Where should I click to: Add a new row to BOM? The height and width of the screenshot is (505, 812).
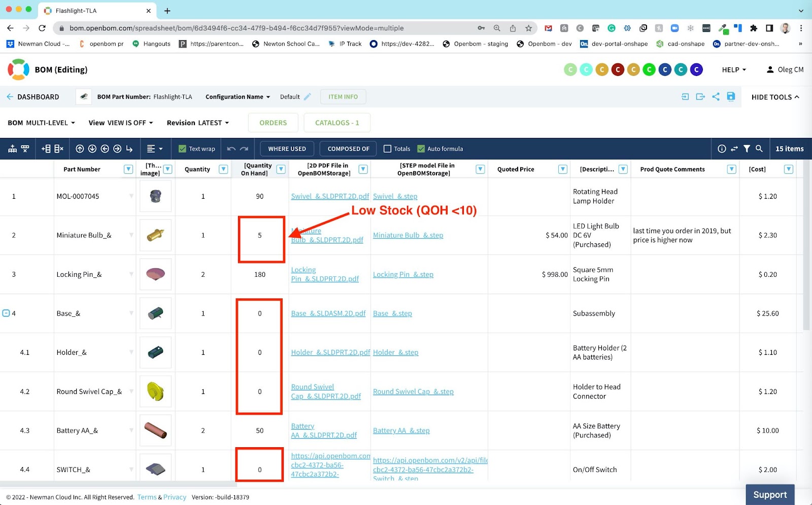[x=46, y=149]
